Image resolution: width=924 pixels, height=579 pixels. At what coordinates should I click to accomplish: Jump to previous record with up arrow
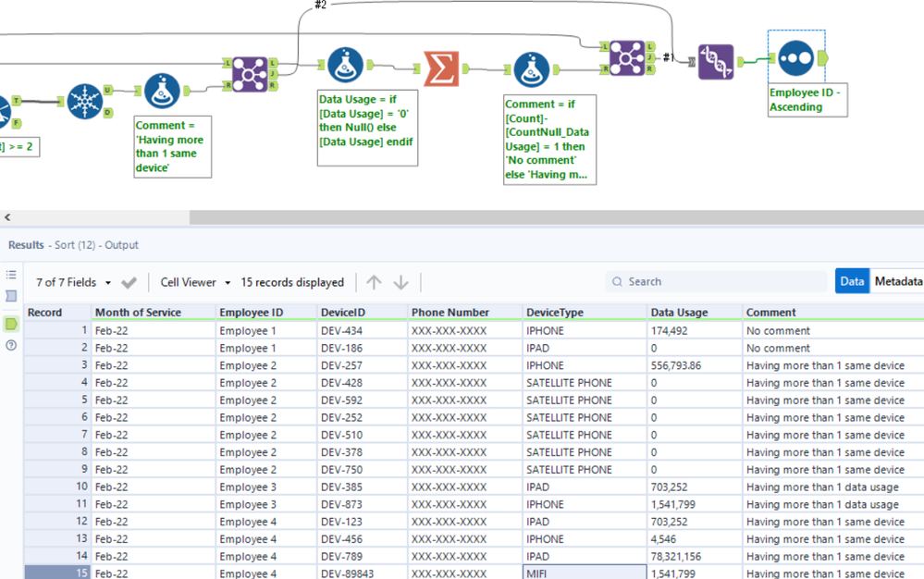[374, 282]
